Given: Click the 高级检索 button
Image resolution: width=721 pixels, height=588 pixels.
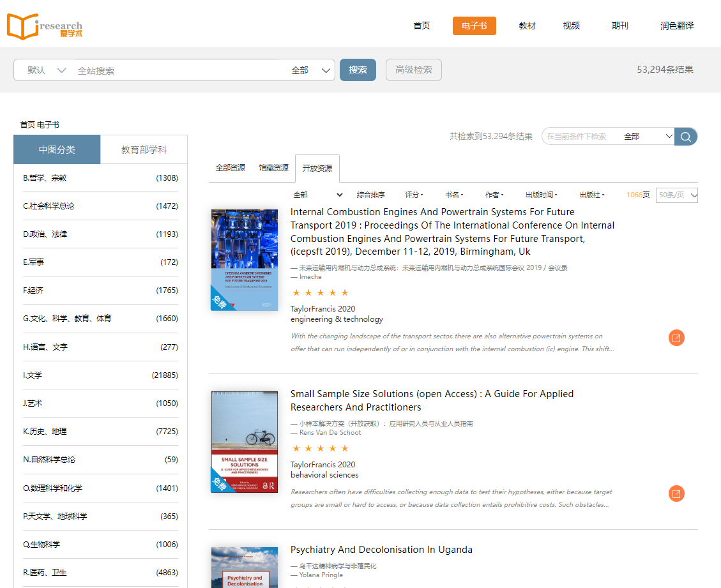Looking at the screenshot, I should (x=414, y=70).
